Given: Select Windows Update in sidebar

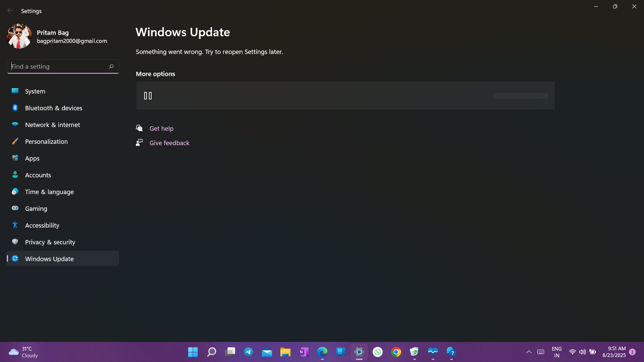Looking at the screenshot, I should (63, 258).
